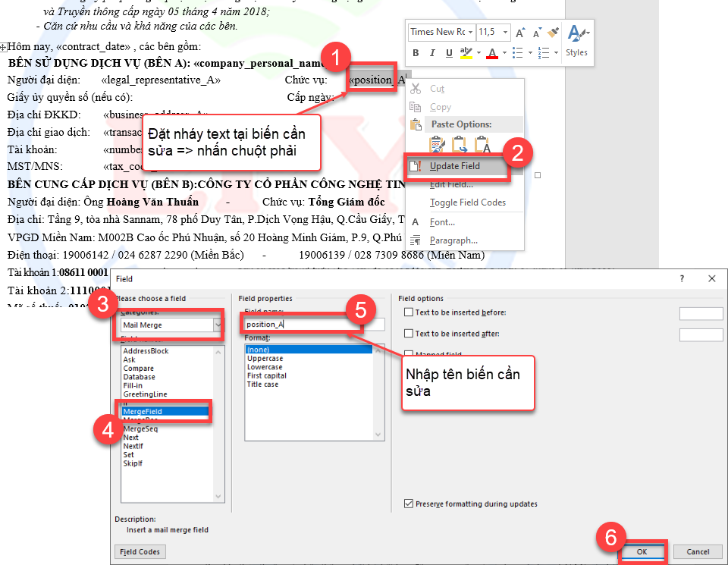The height and width of the screenshot is (565, 728).
Task: Click the Field Codes button
Action: click(x=140, y=551)
